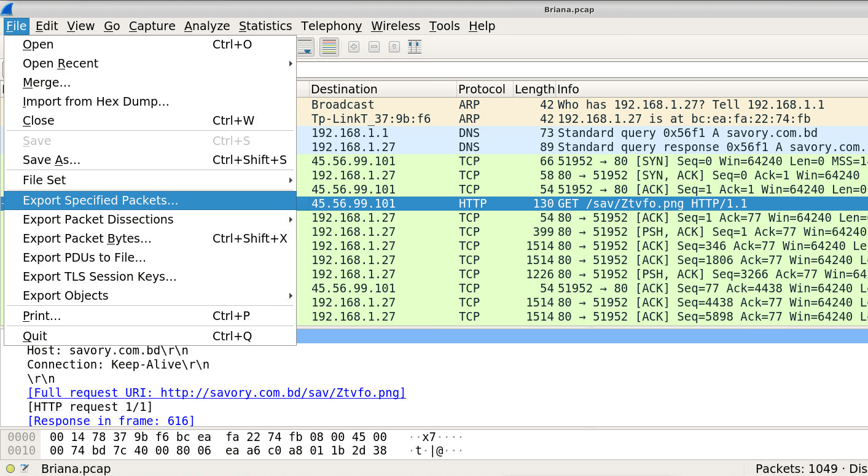
Task: Open the Go menu
Action: pos(112,26)
